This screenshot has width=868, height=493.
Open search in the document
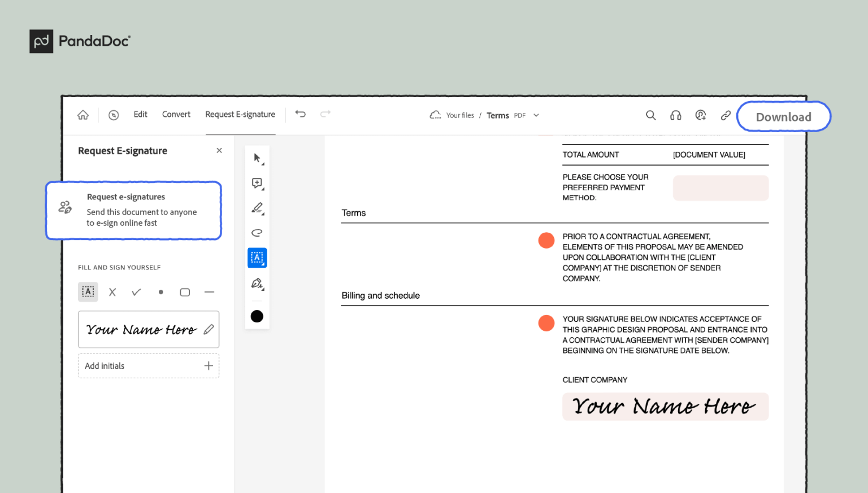651,115
